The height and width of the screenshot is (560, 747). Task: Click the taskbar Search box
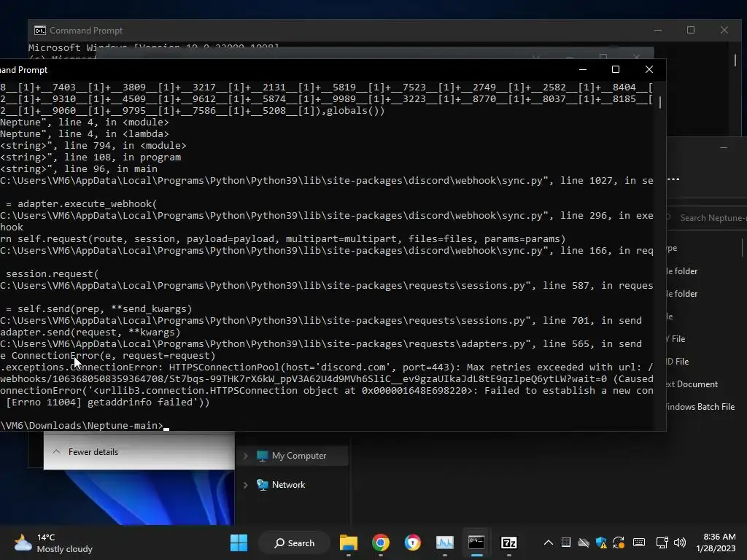click(294, 542)
